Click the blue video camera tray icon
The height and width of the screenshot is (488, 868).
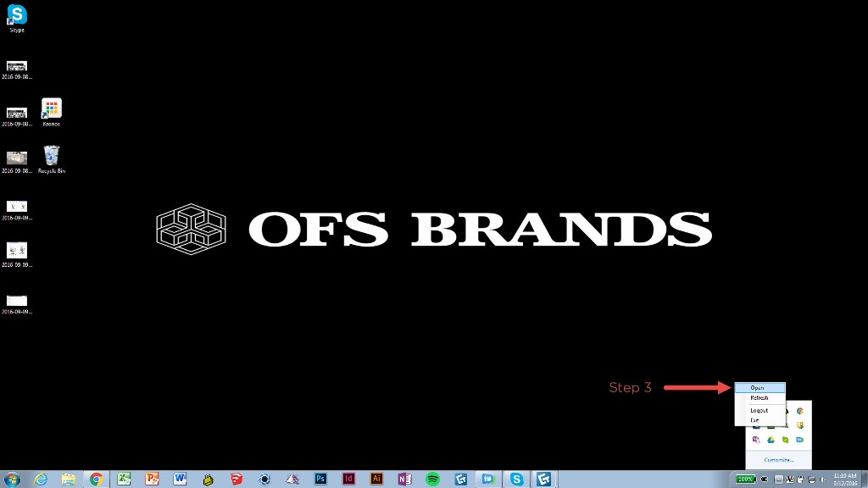click(800, 440)
